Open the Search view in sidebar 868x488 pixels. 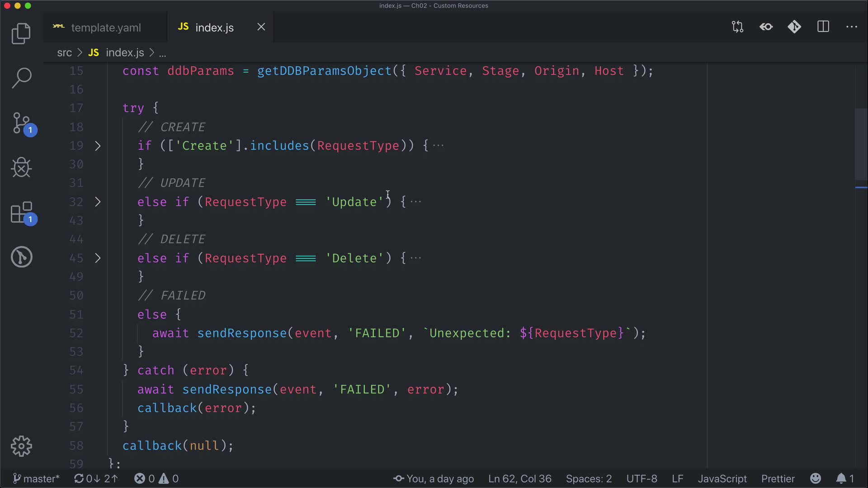point(21,78)
